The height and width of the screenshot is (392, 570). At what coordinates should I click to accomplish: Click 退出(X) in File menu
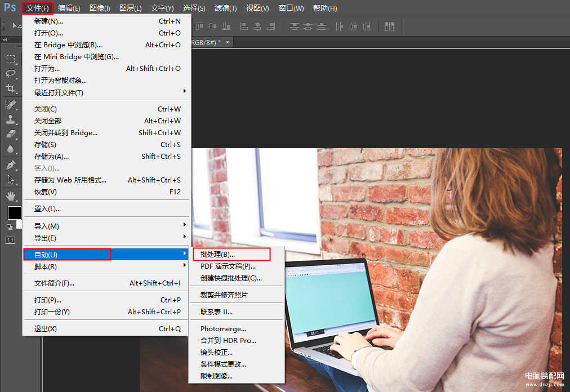(x=106, y=329)
